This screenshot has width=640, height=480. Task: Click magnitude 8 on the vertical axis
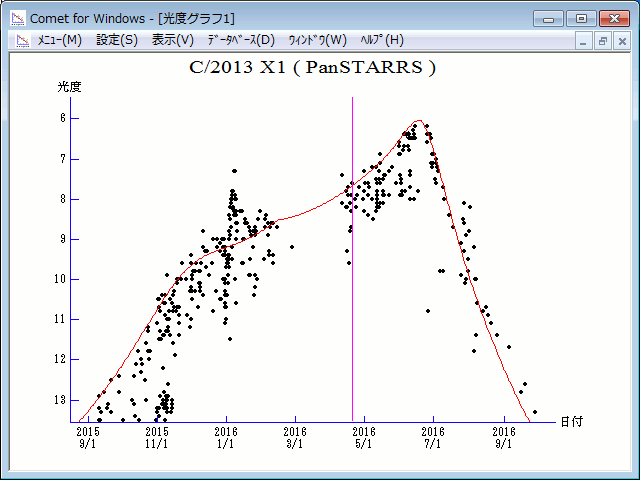click(62, 199)
